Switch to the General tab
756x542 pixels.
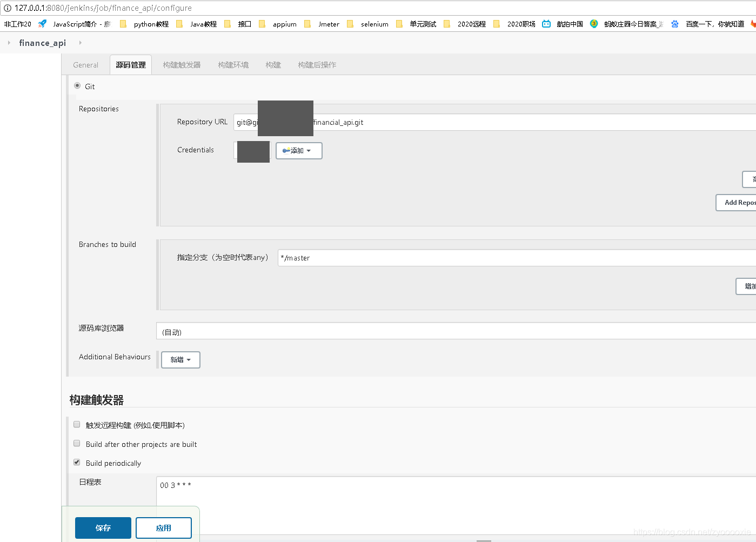[86, 65]
